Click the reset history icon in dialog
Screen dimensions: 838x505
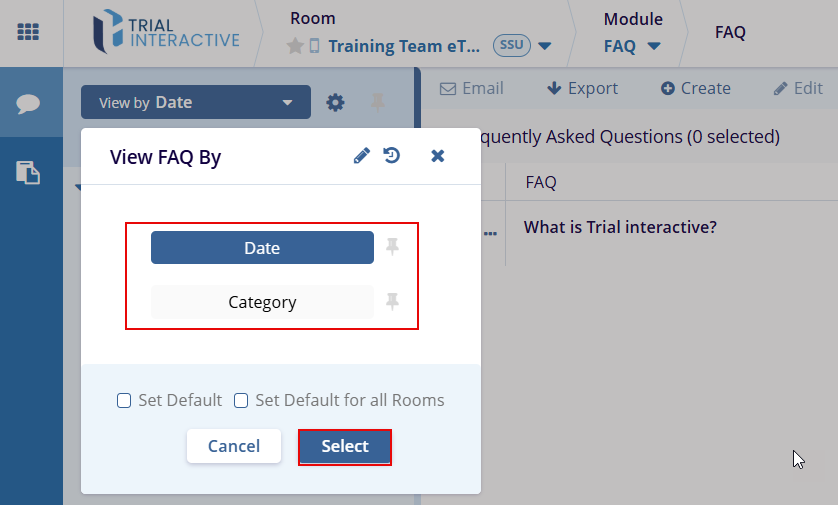point(392,156)
